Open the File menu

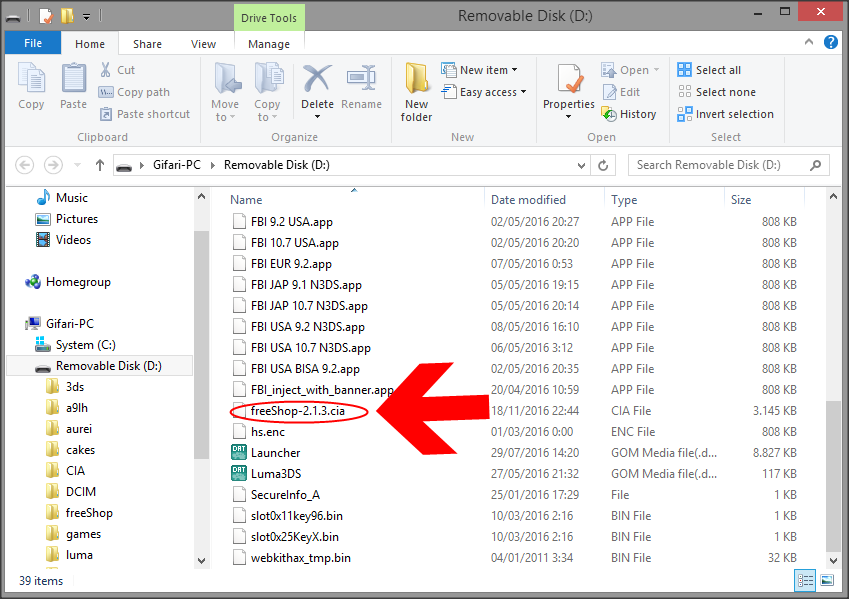[x=32, y=43]
